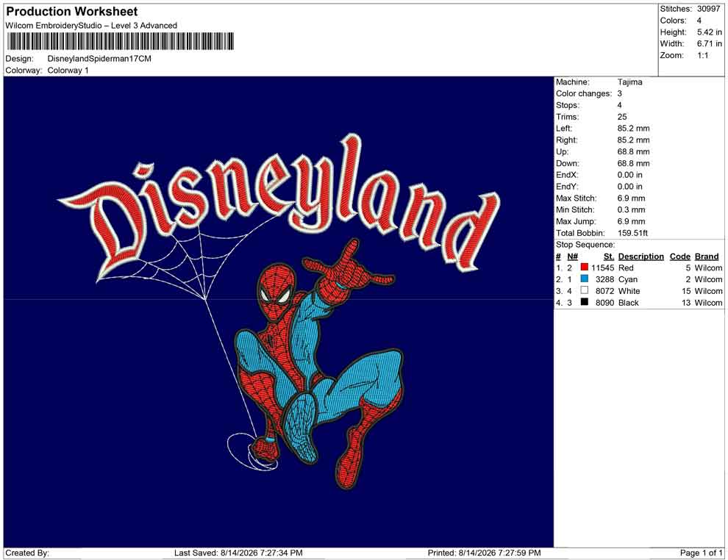Click the white thread color swatch
This screenshot has width=728, height=560.
[x=585, y=290]
